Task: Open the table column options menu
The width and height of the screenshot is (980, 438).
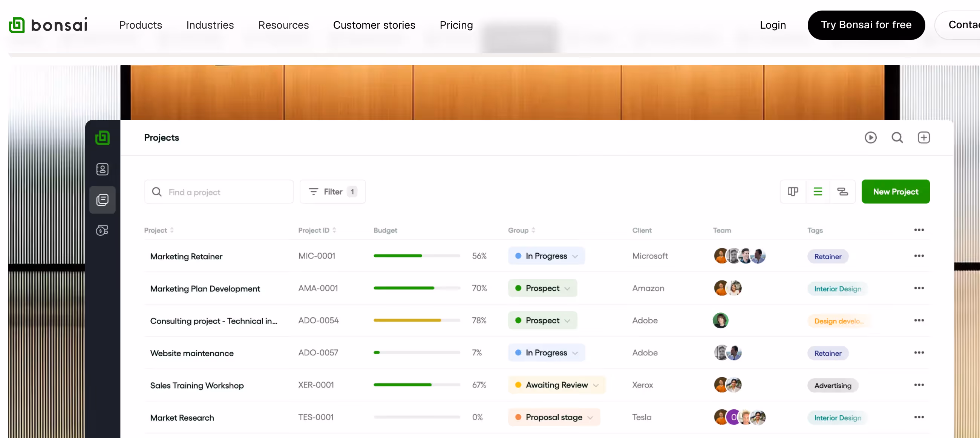Action: coord(919,230)
